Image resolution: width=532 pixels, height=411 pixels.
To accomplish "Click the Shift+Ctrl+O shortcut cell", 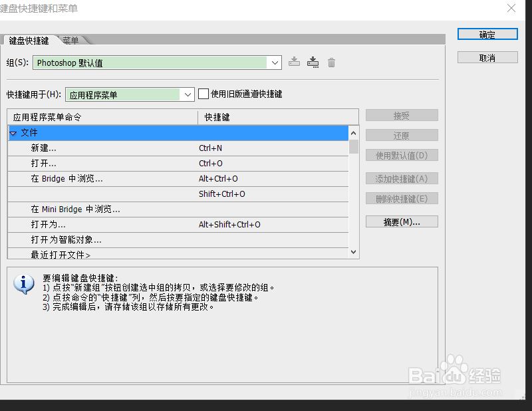I will (x=222, y=194).
